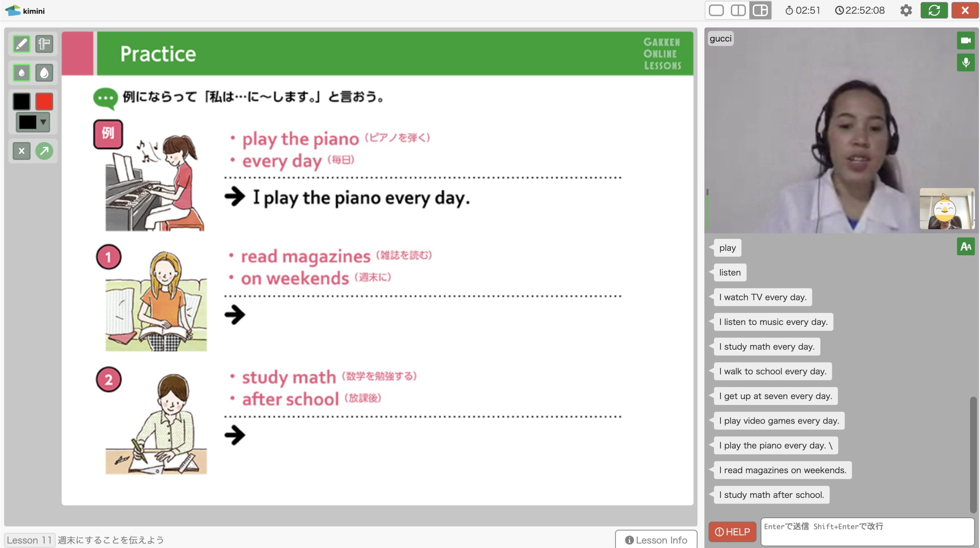980x548 pixels.
Task: Select the three-pane layout view
Action: (760, 10)
